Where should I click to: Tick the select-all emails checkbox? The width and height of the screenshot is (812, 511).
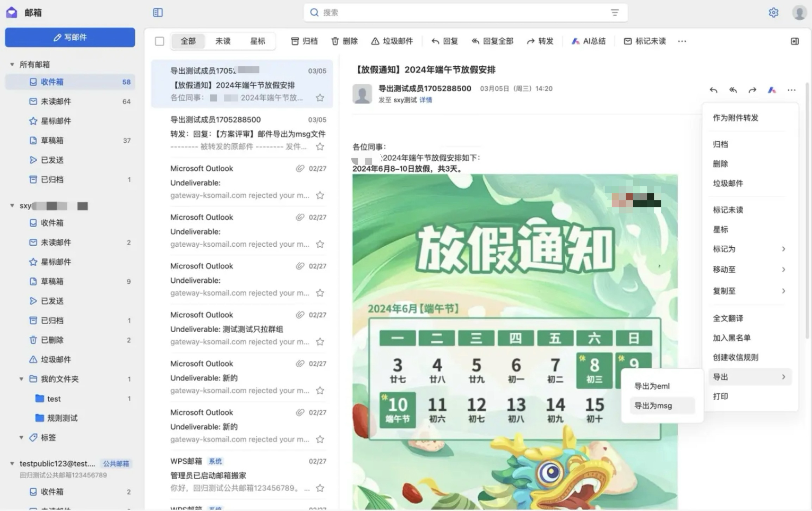(x=160, y=41)
